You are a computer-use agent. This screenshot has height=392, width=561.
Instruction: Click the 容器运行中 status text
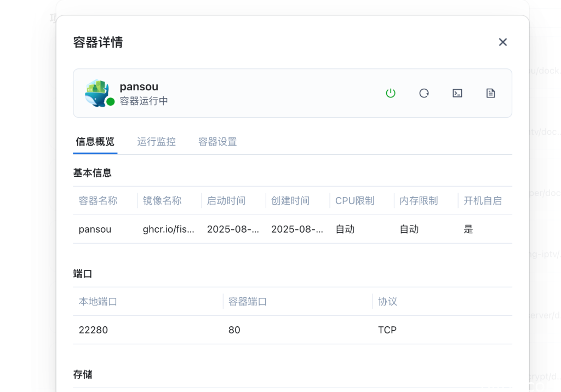[x=144, y=101]
